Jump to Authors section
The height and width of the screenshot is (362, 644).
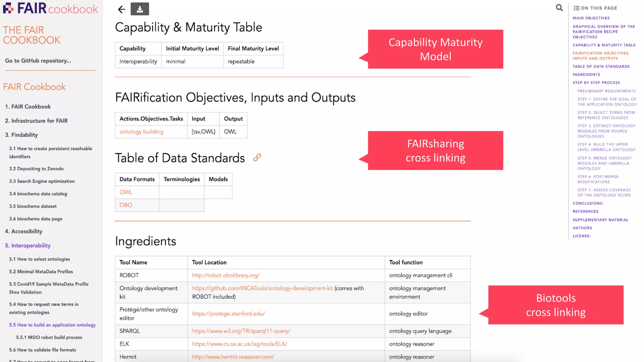click(582, 228)
